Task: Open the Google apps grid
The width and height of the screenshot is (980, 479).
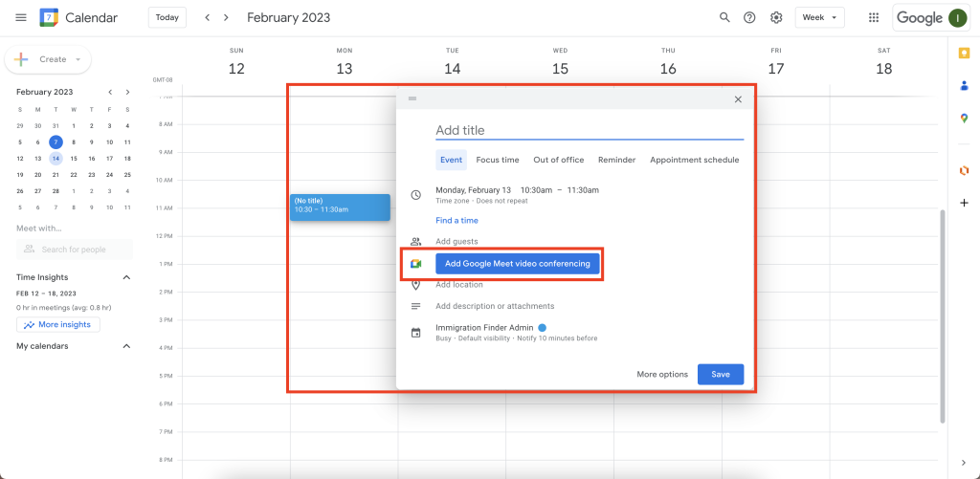Action: point(873,17)
